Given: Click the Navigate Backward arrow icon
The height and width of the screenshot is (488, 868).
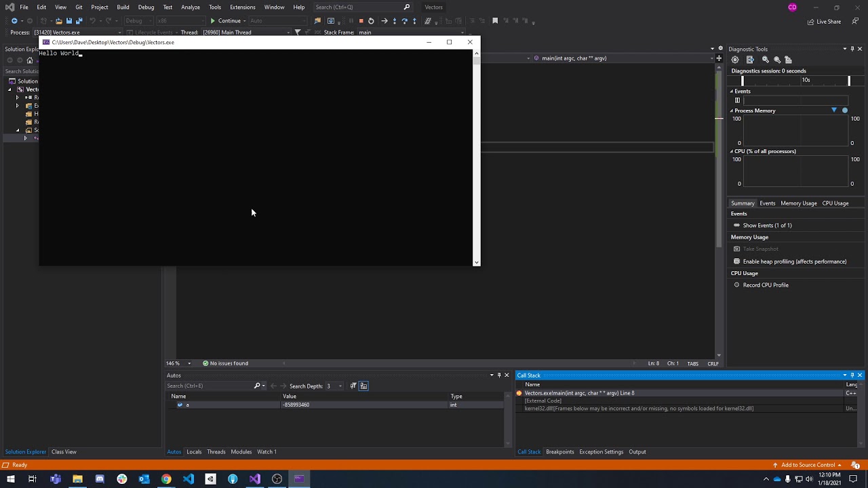Looking at the screenshot, I should [x=14, y=21].
